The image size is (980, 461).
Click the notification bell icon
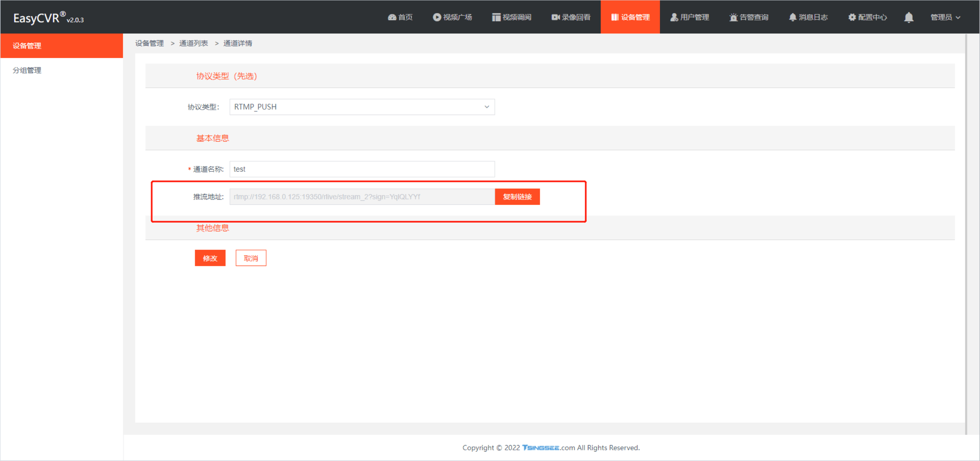point(909,17)
